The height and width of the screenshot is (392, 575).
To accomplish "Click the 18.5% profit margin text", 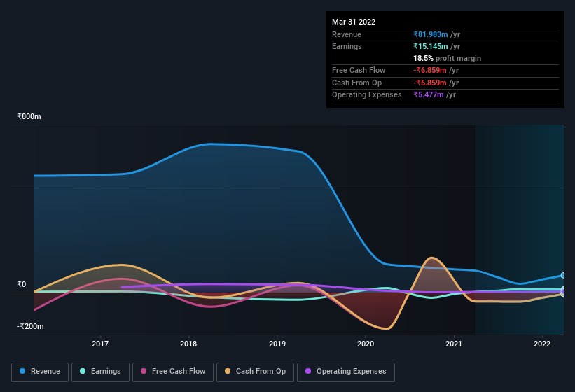I will (447, 58).
